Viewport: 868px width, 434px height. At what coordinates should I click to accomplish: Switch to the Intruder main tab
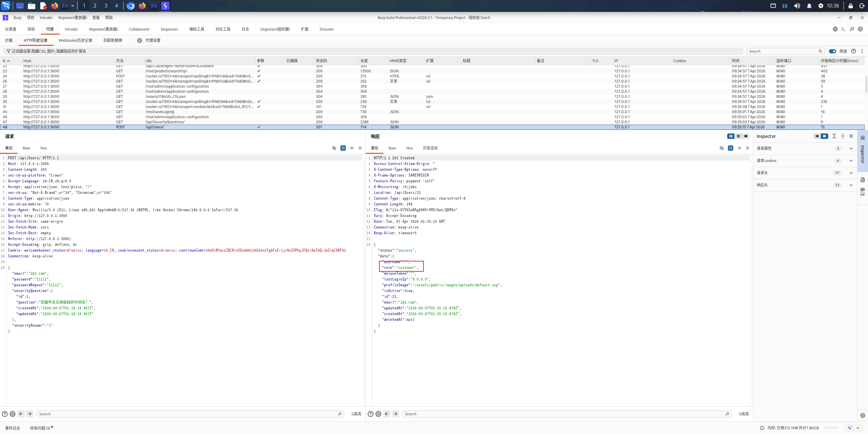tap(71, 29)
